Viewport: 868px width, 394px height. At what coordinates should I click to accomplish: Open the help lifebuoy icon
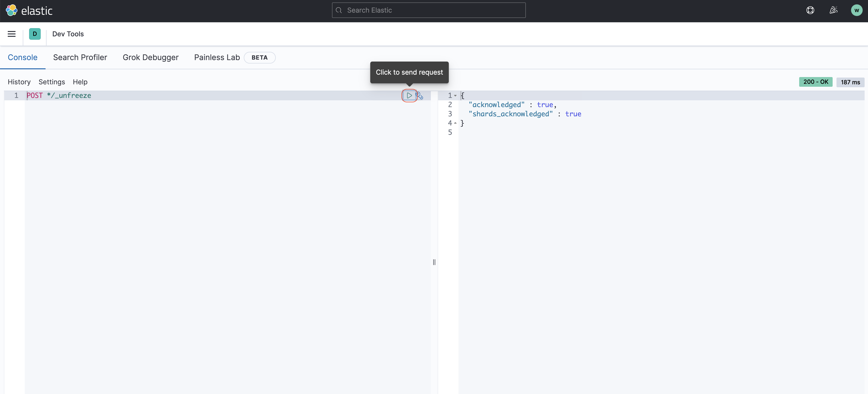[x=810, y=10]
